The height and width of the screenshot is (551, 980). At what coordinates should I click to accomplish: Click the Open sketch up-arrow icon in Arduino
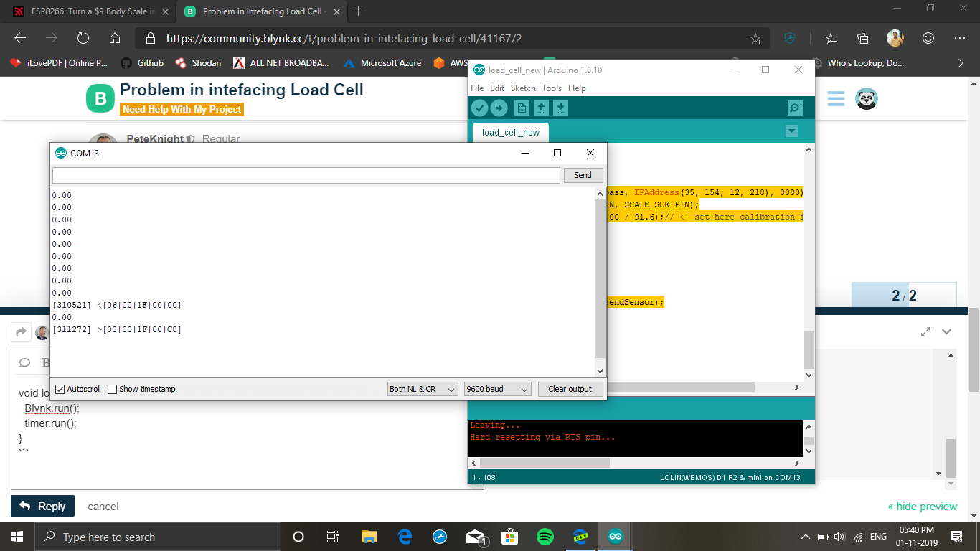pyautogui.click(x=542, y=108)
